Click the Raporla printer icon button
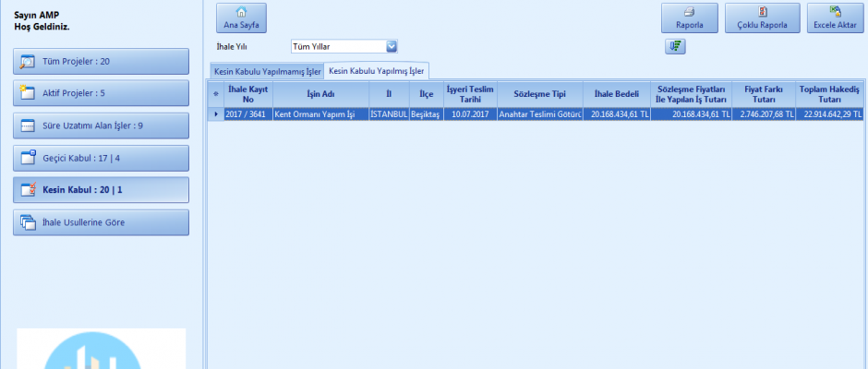Image resolution: width=868 pixels, height=369 pixels. 689,18
